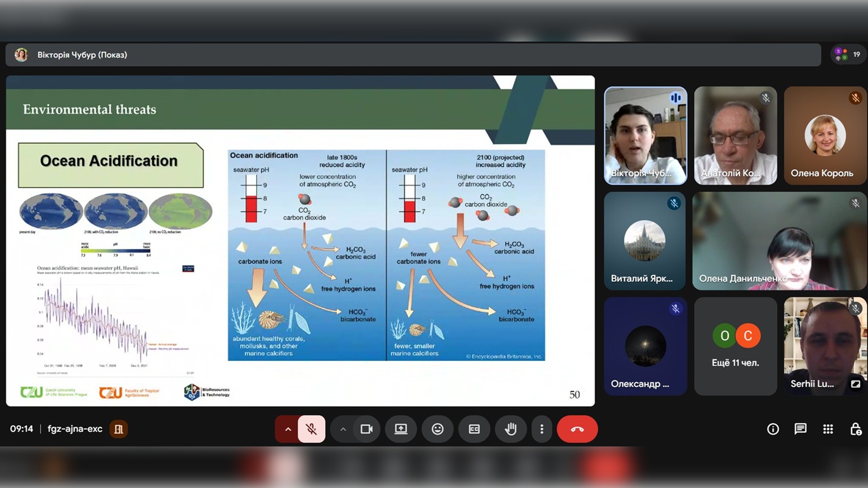Open the present screen option

(x=401, y=429)
